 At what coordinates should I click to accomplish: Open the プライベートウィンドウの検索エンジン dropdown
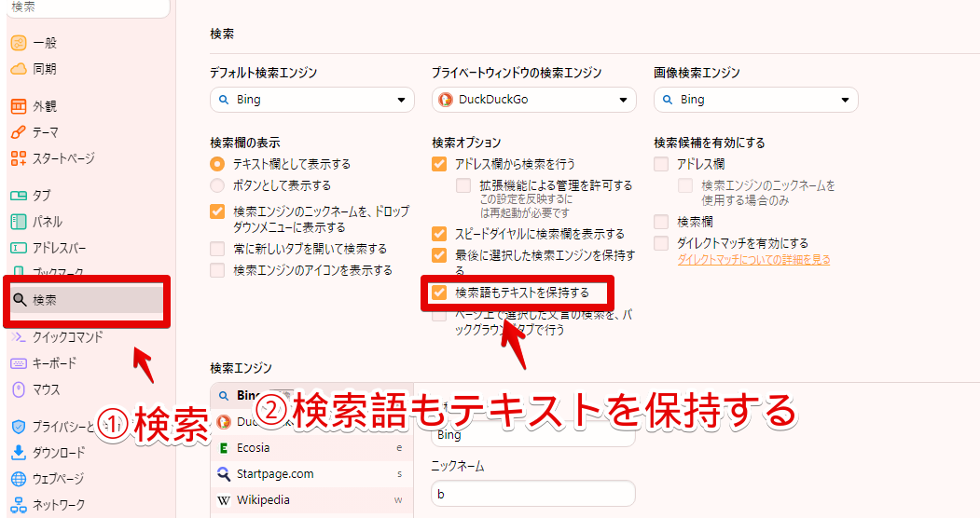point(533,100)
